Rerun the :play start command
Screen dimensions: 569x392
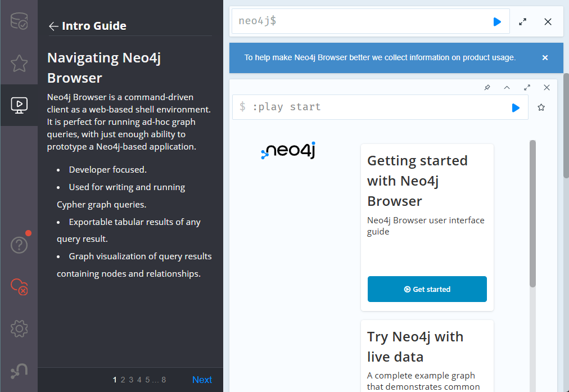point(516,107)
